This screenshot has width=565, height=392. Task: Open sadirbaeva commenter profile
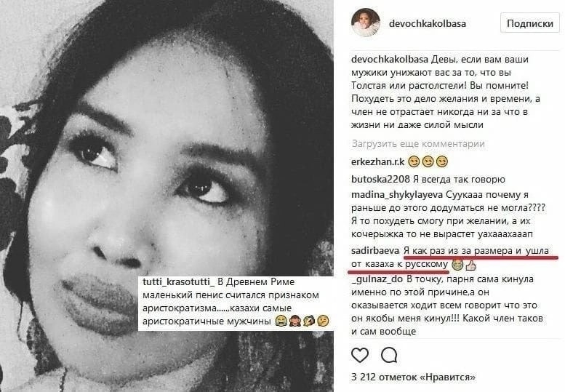click(375, 250)
